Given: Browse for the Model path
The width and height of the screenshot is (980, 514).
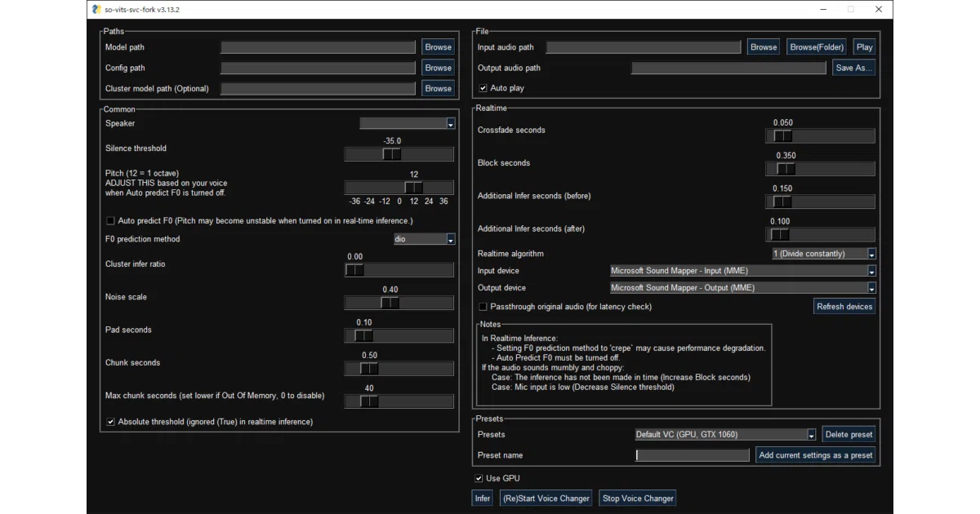Looking at the screenshot, I should 439,47.
